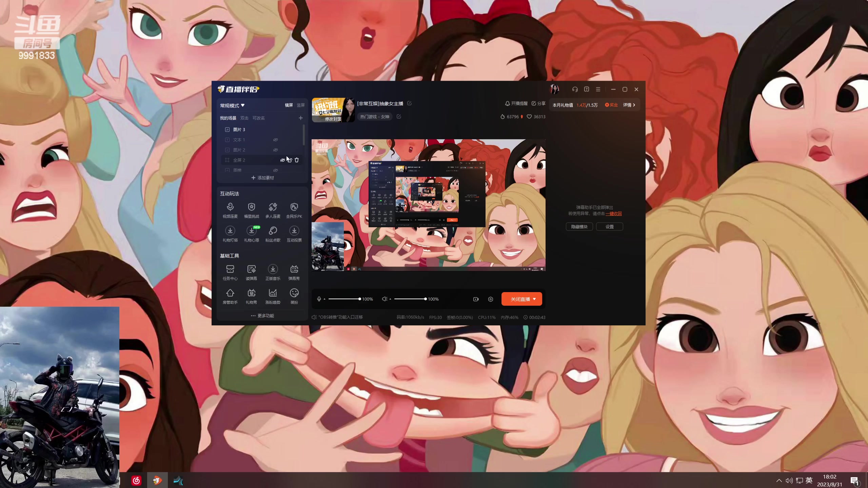This screenshot has height=488, width=868.
Task: Open 房管助手 room manager assistant
Action: 230,296
